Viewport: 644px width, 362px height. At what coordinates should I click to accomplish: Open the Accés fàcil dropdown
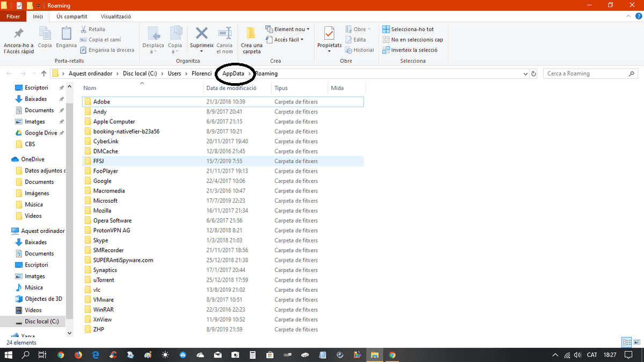point(285,40)
